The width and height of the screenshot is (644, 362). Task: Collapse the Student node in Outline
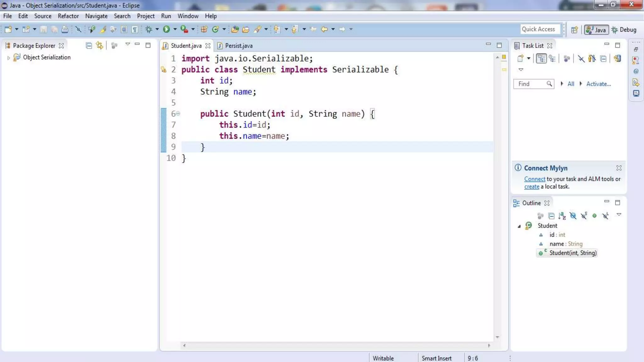click(x=519, y=226)
